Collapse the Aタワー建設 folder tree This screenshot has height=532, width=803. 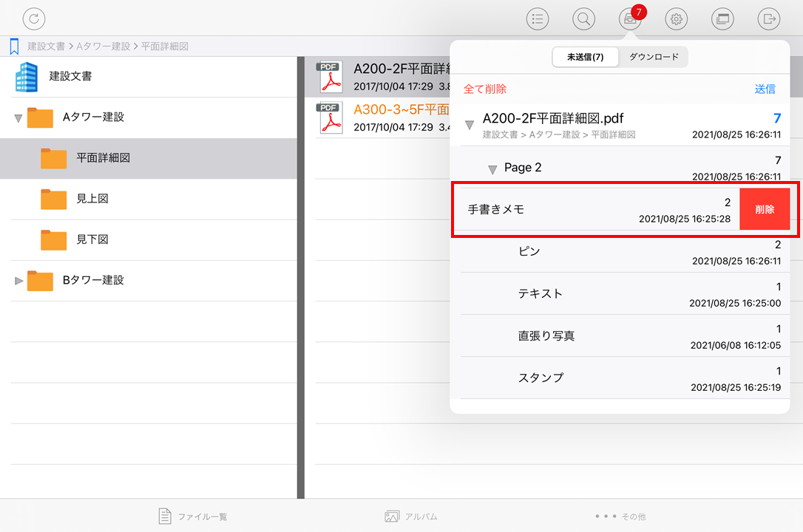[18, 119]
